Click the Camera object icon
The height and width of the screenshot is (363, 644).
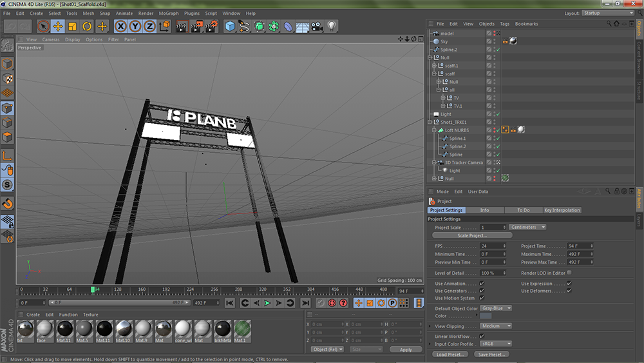(x=316, y=26)
